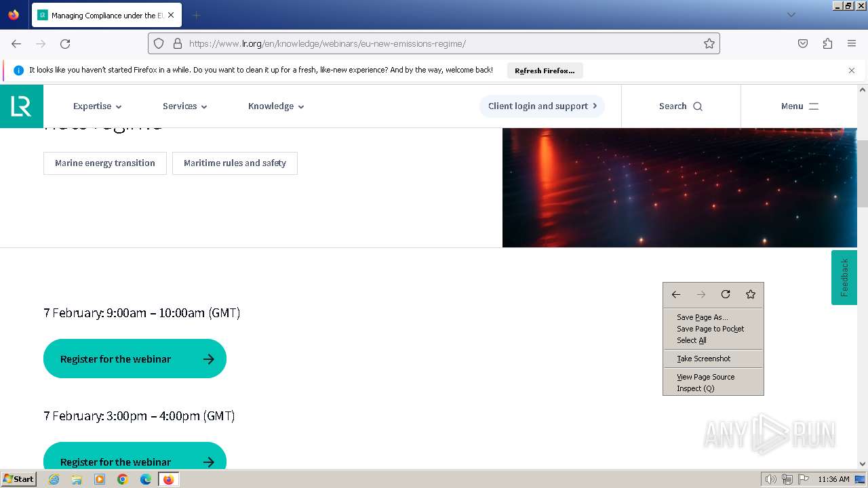Image resolution: width=868 pixels, height=488 pixels.
Task: Bookmark this page with the address bar star
Action: (x=709, y=43)
